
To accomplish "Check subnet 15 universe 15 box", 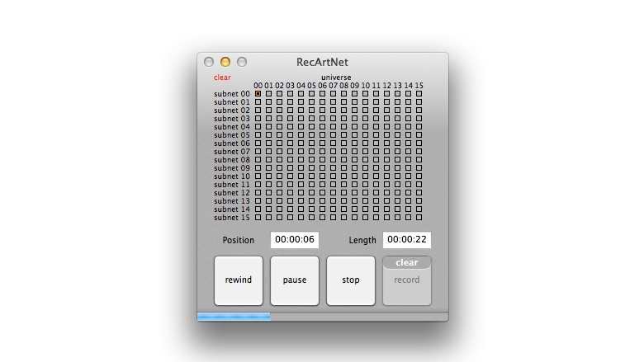I will tap(419, 218).
